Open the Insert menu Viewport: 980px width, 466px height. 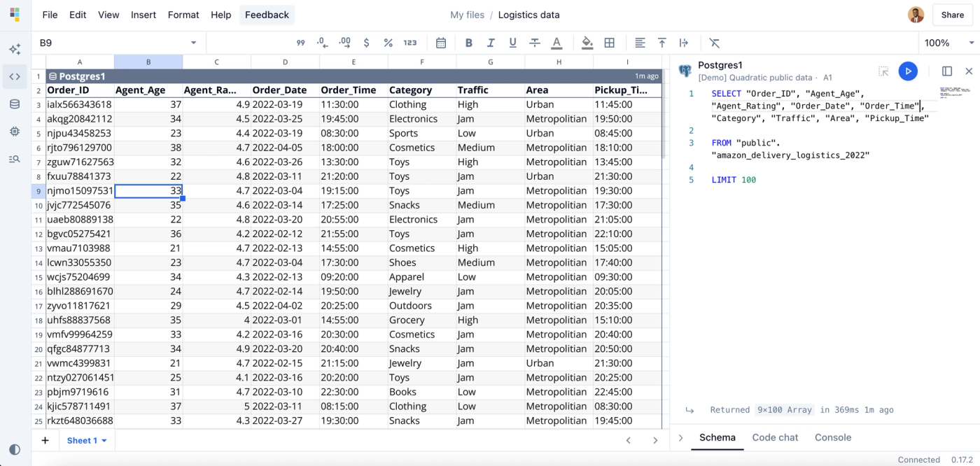click(x=143, y=15)
